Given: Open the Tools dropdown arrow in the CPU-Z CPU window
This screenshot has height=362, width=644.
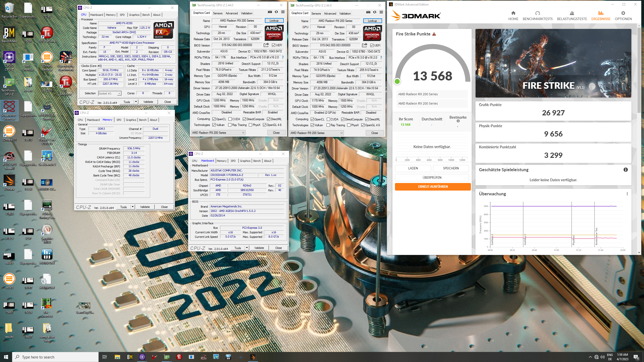Looking at the screenshot, I should coord(136,102).
